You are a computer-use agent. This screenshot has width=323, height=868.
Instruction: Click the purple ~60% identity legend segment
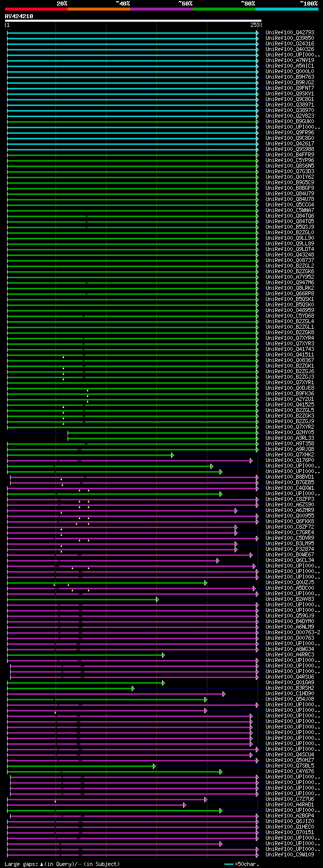[161, 9]
